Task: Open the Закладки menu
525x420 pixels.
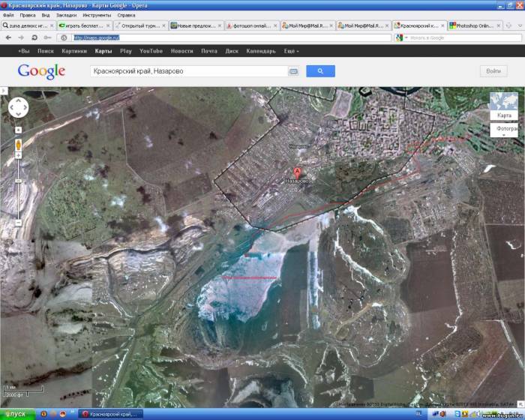Action: click(67, 14)
